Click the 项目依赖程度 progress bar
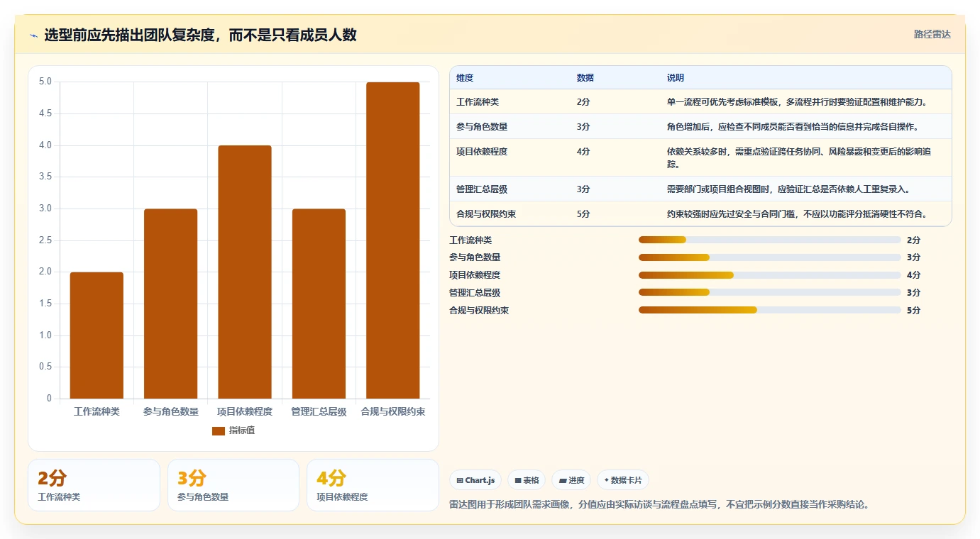This screenshot has width=980, height=539. pos(769,274)
